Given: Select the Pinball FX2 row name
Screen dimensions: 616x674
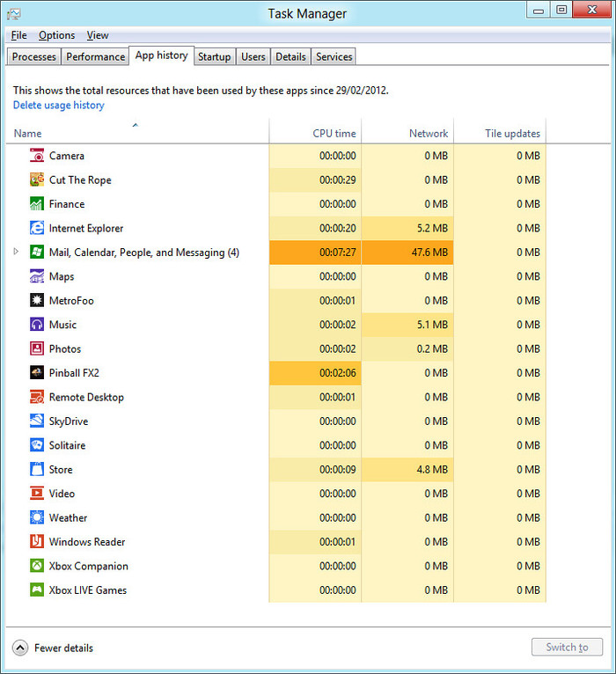Looking at the screenshot, I should [74, 373].
